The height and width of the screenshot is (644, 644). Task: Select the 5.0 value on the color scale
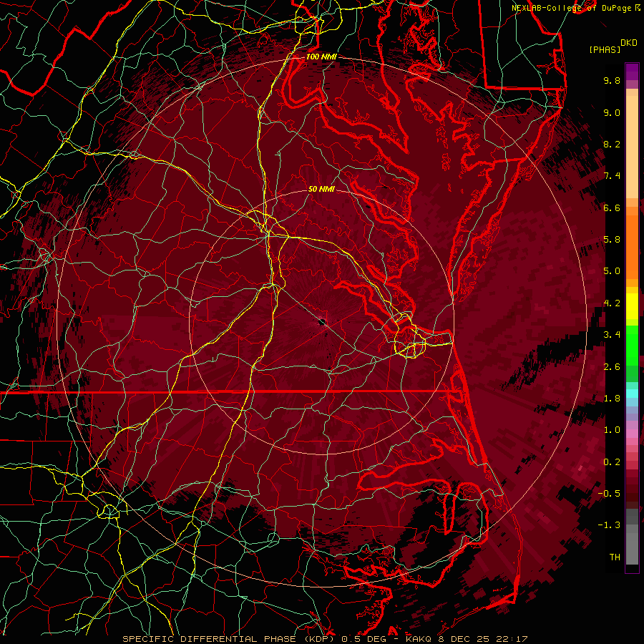612,271
